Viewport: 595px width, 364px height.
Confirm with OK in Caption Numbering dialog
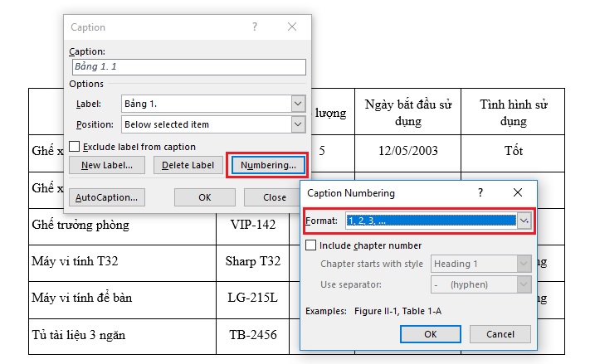pos(431,334)
